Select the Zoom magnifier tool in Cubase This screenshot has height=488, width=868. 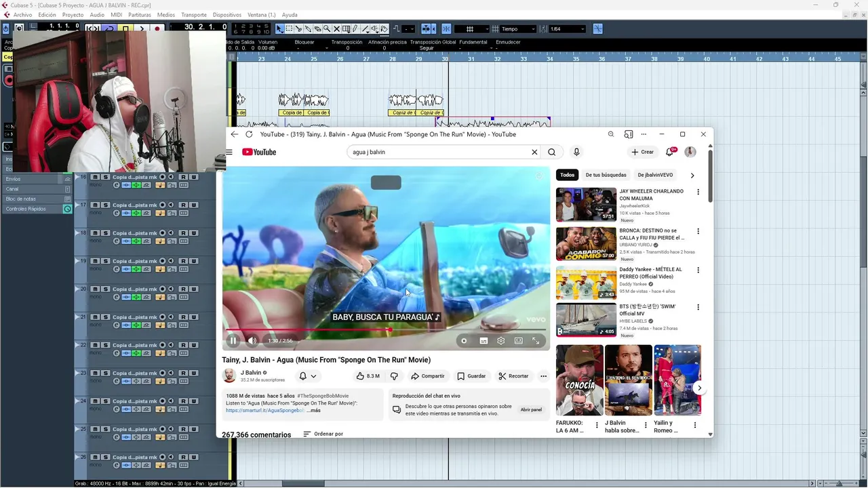pyautogui.click(x=327, y=29)
